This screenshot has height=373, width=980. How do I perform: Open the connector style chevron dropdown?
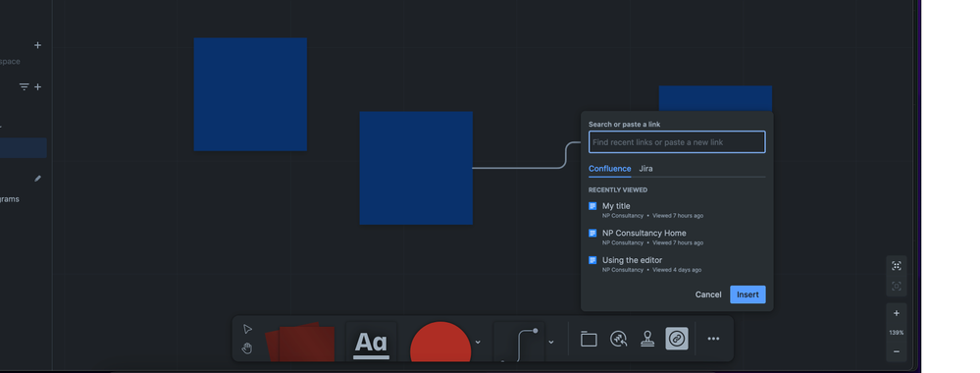(x=551, y=343)
